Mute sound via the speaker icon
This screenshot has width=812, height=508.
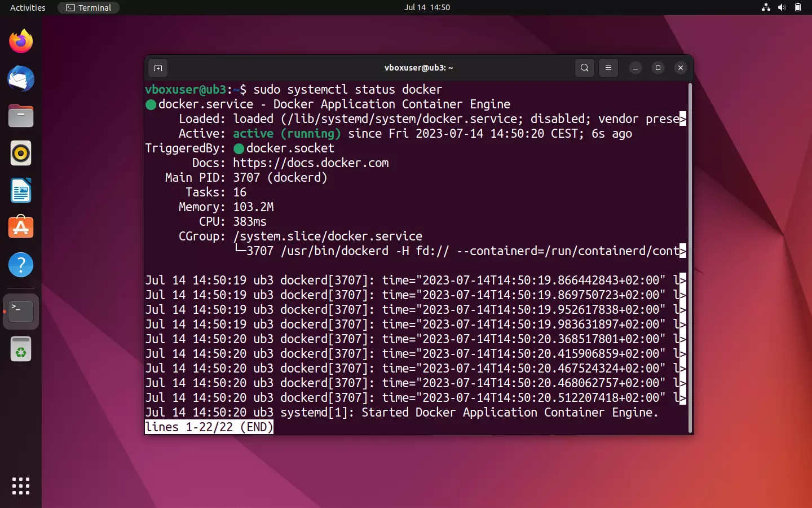782,7
